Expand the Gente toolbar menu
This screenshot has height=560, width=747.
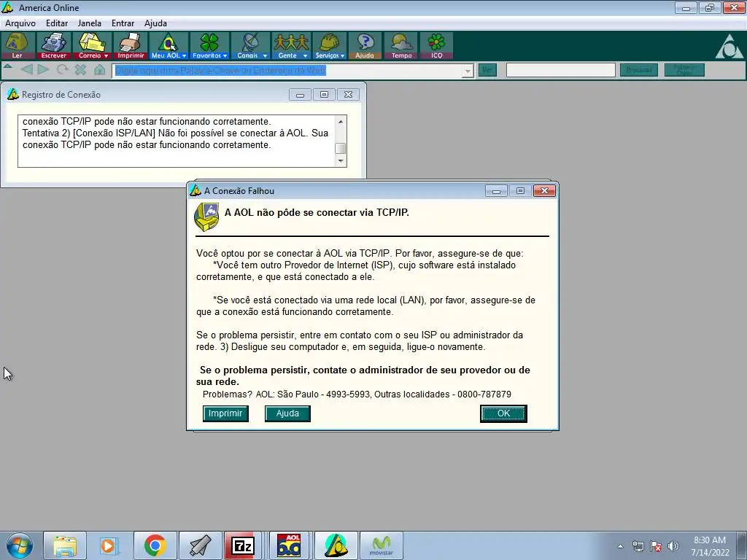coord(291,46)
